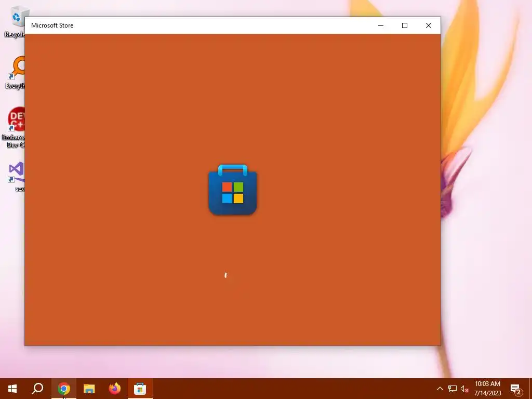Click the Show desktop strip by the clock

pyautogui.click(x=530, y=389)
